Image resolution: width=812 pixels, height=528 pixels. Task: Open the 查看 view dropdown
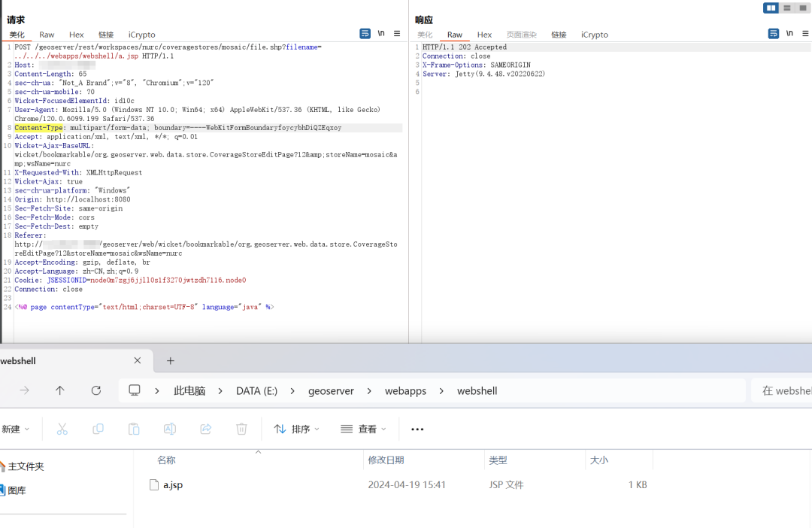pos(364,429)
